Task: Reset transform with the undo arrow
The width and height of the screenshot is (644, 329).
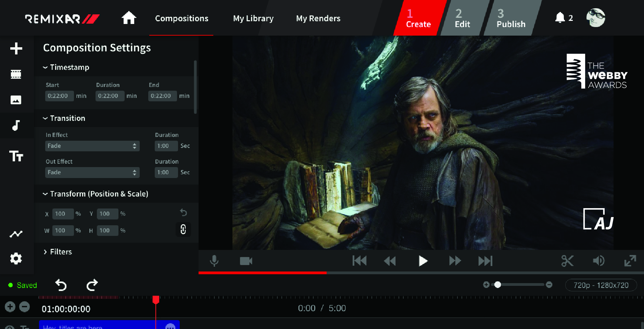Action: click(x=184, y=213)
